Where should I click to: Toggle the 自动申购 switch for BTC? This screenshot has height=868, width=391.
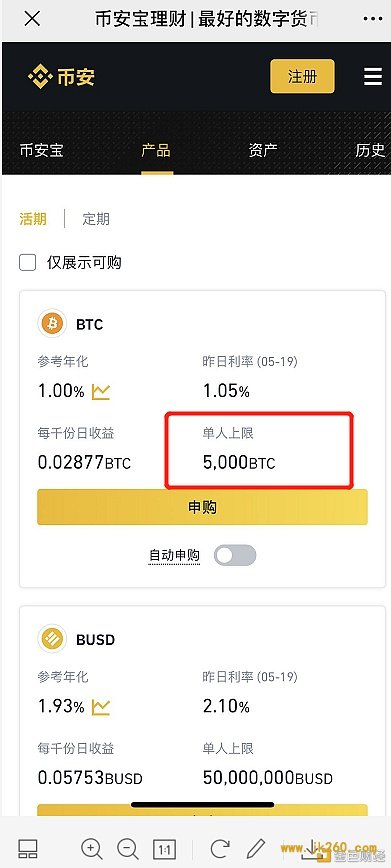[x=235, y=555]
